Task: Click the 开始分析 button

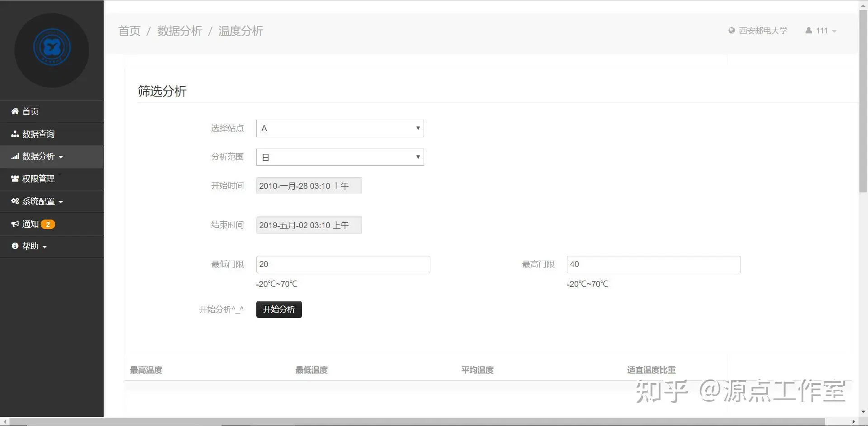Action: tap(279, 309)
